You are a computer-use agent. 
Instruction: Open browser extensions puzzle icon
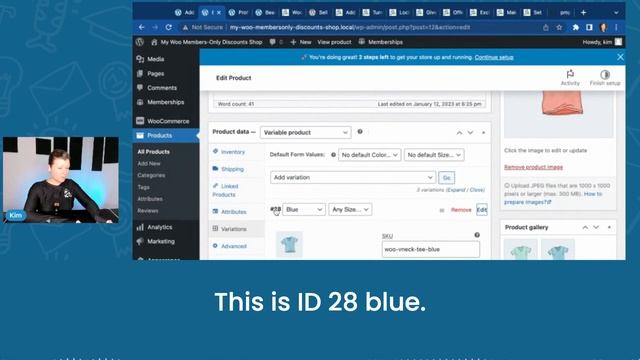[x=576, y=27]
